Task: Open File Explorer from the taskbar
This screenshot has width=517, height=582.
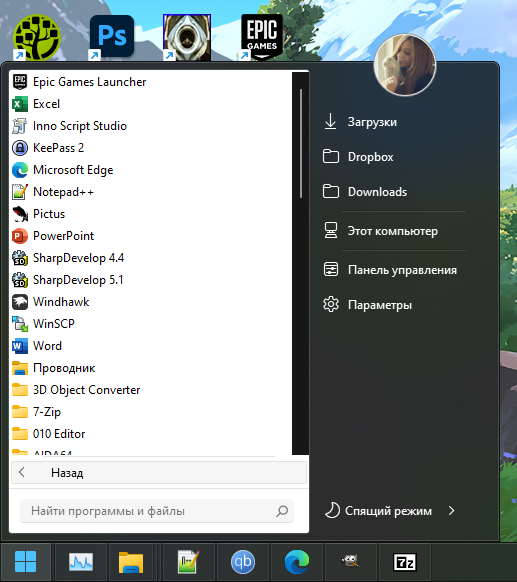Action: (x=131, y=562)
